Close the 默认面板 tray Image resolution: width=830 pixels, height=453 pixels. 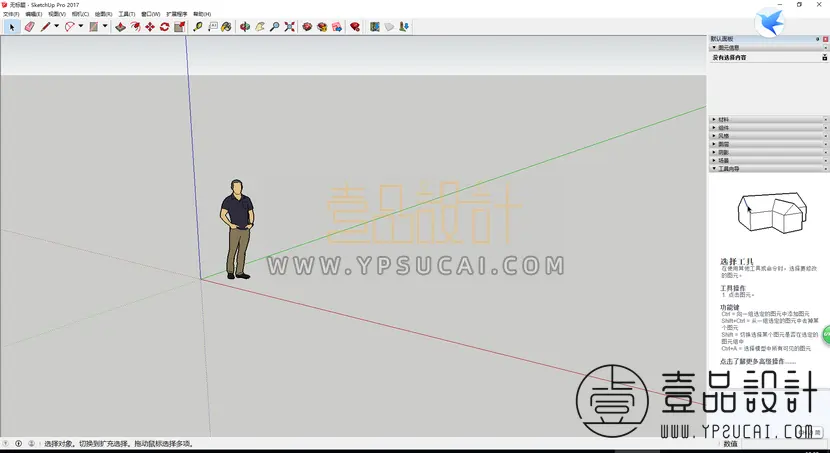(x=825, y=39)
